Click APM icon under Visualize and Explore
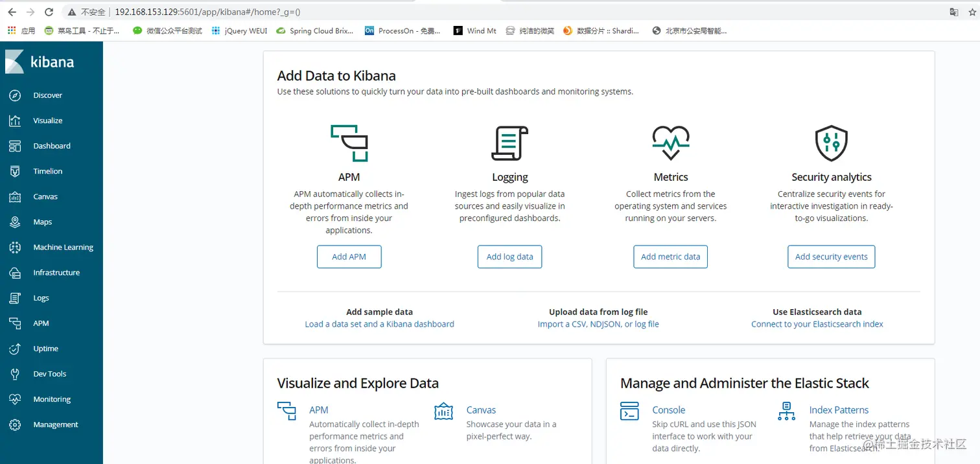Viewport: 980px width, 464px height. point(286,411)
